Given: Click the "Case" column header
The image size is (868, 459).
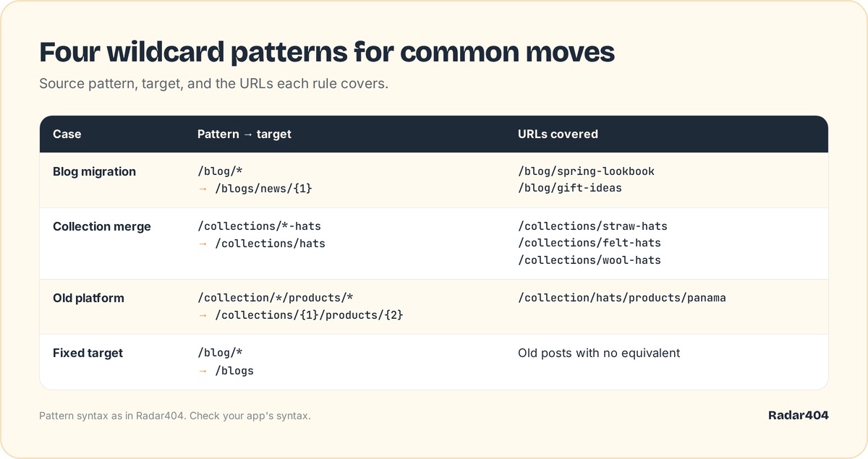Looking at the screenshot, I should coord(67,134).
